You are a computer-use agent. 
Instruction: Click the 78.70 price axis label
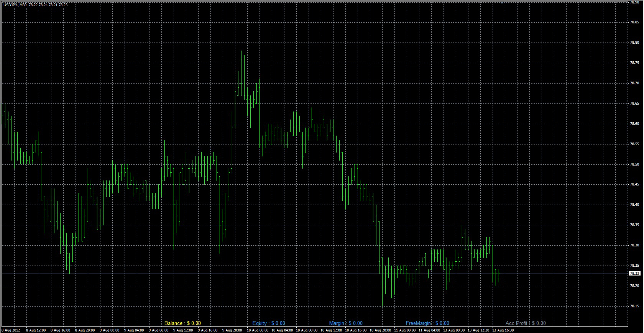tap(634, 83)
